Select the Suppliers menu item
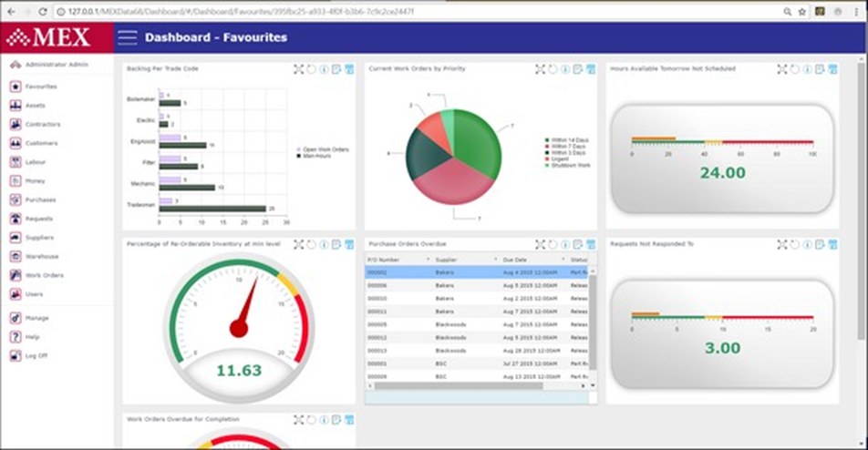Image resolution: width=868 pixels, height=450 pixels. click(39, 238)
